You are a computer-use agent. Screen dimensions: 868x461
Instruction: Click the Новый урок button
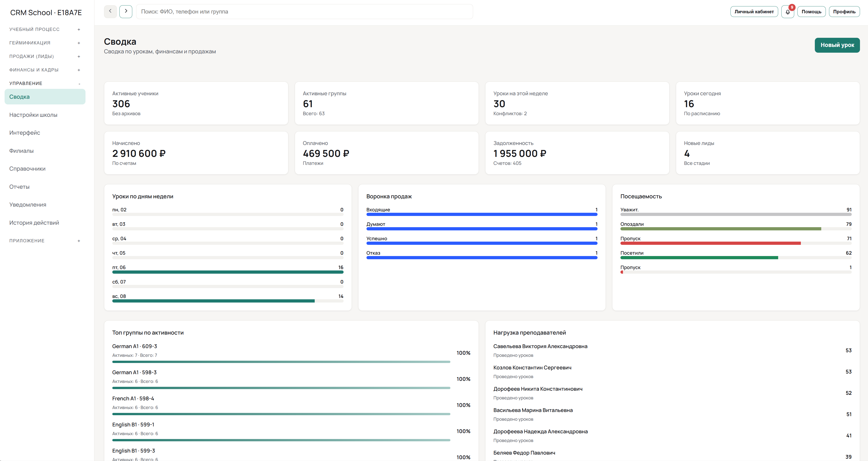click(837, 45)
